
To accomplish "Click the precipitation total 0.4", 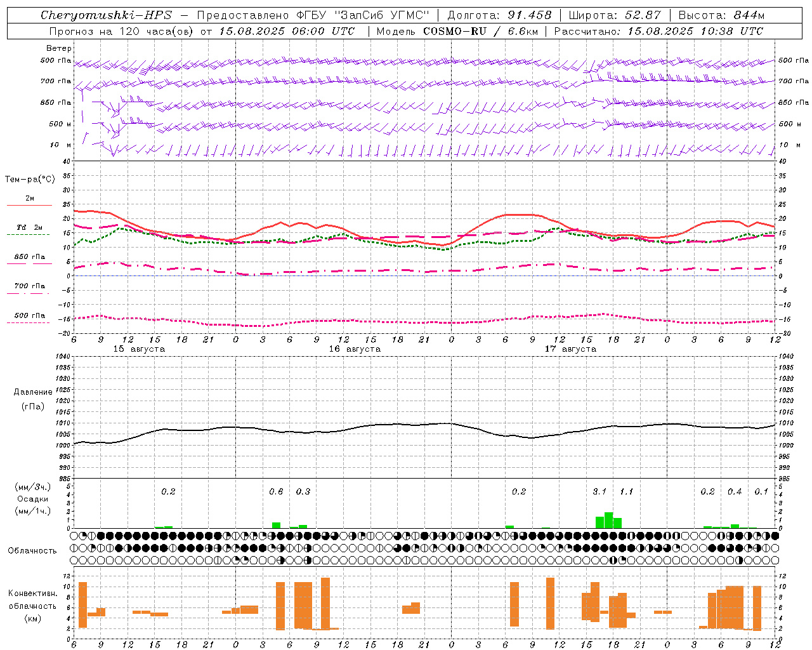I will pos(735,491).
